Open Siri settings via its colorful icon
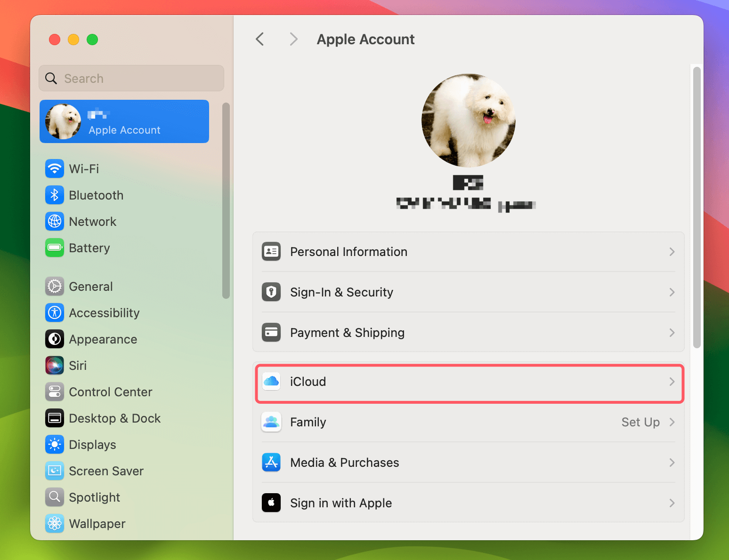The image size is (729, 560). [x=55, y=365]
